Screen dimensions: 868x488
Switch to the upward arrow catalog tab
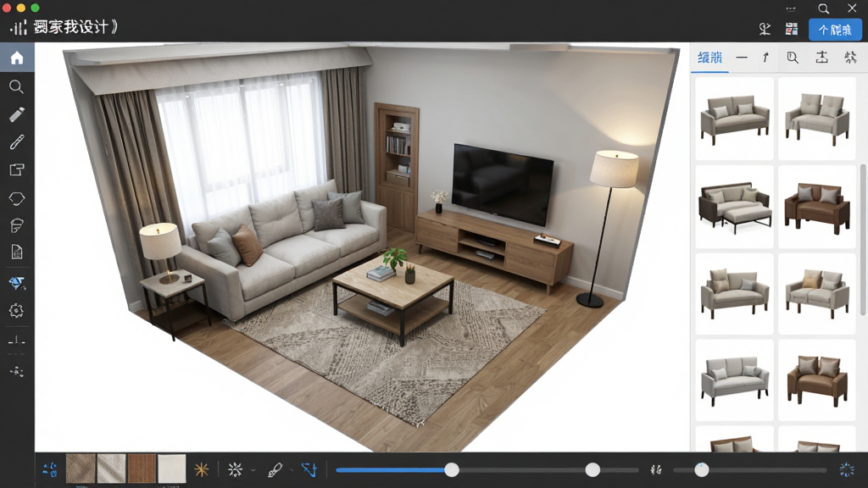766,58
